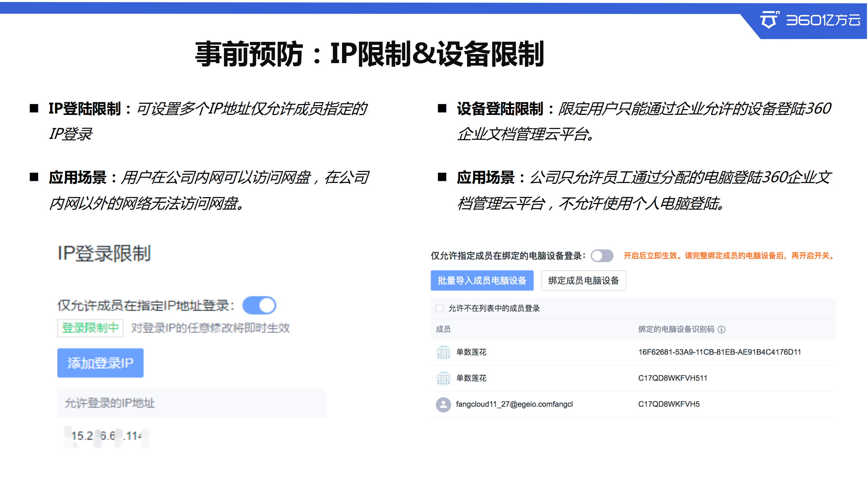This screenshot has height=488, width=868.
Task: Click the 添加登录IP button
Action: click(x=101, y=363)
